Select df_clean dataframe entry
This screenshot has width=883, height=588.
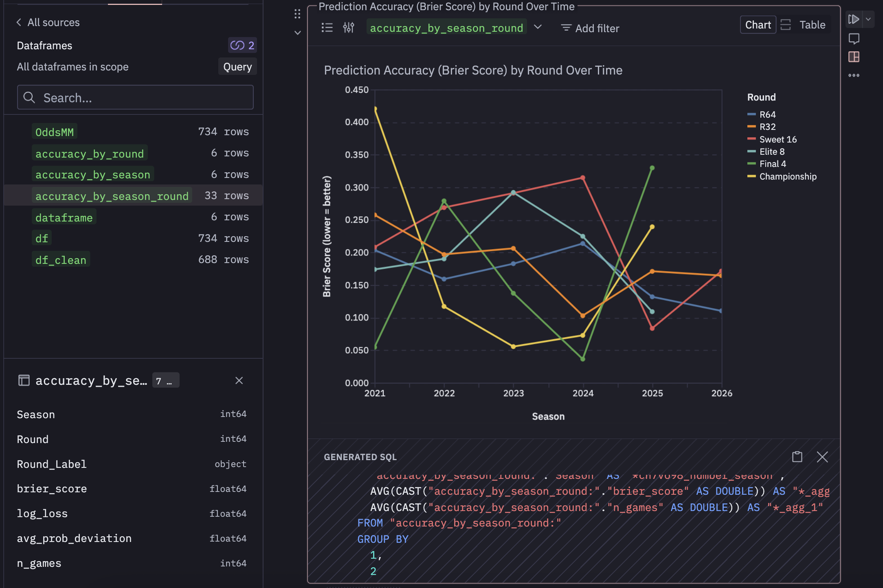click(x=61, y=260)
